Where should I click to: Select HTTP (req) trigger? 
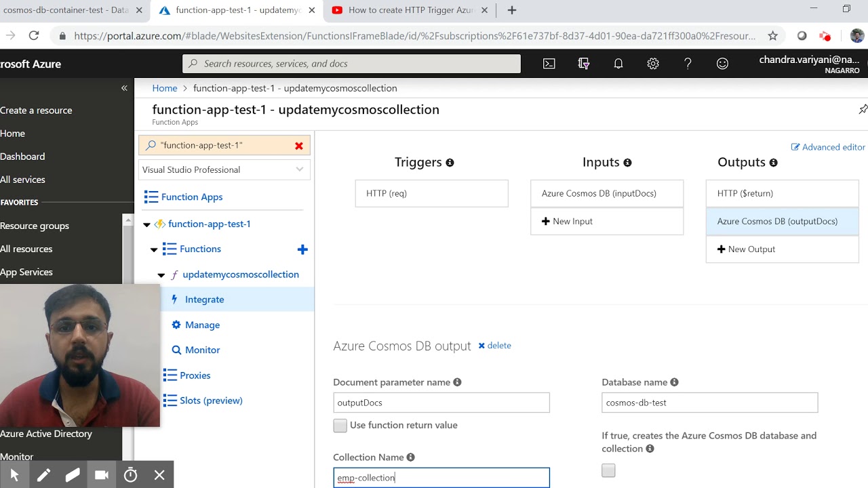tap(432, 193)
